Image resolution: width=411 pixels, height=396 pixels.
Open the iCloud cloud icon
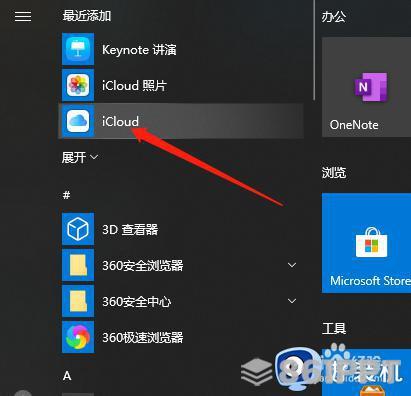point(78,121)
